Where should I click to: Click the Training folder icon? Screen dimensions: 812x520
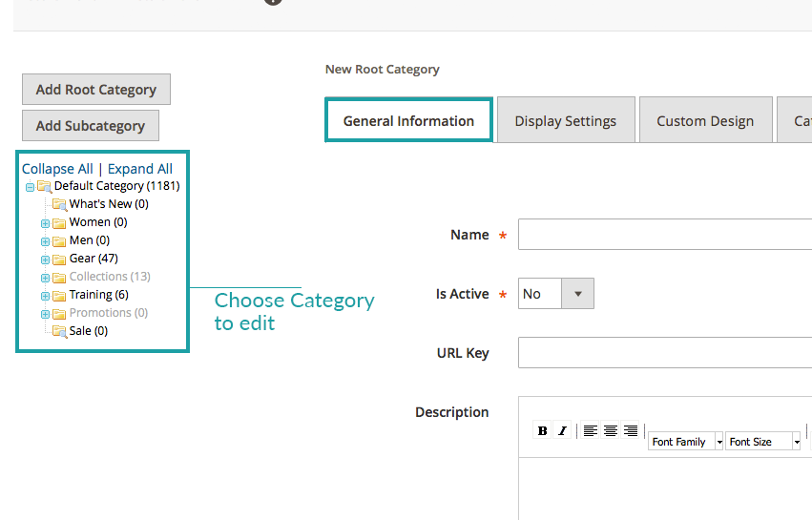(59, 296)
